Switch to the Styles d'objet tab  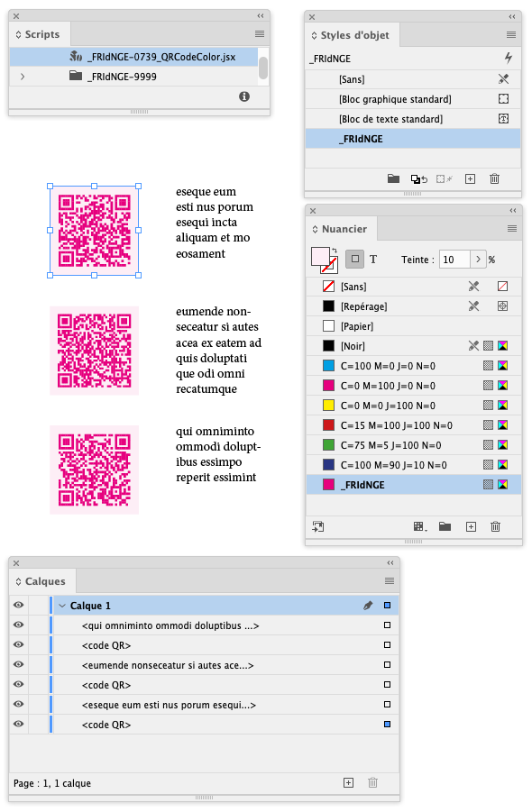tap(352, 35)
